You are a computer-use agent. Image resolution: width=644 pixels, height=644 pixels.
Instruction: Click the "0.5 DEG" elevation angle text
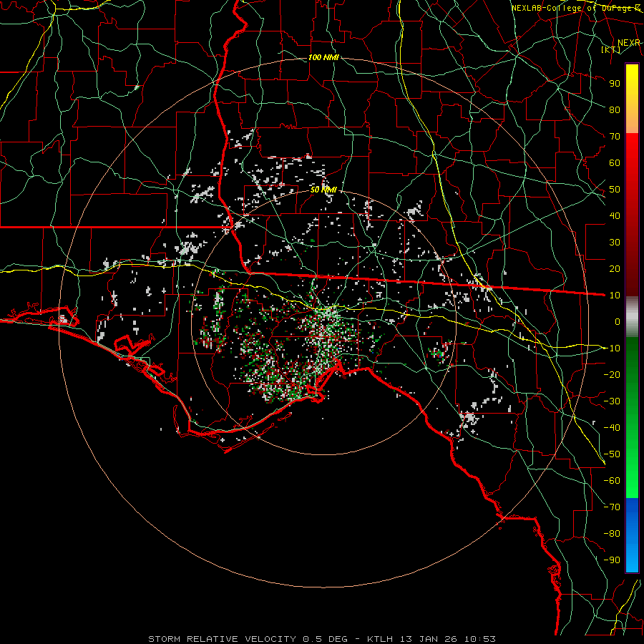click(x=326, y=639)
